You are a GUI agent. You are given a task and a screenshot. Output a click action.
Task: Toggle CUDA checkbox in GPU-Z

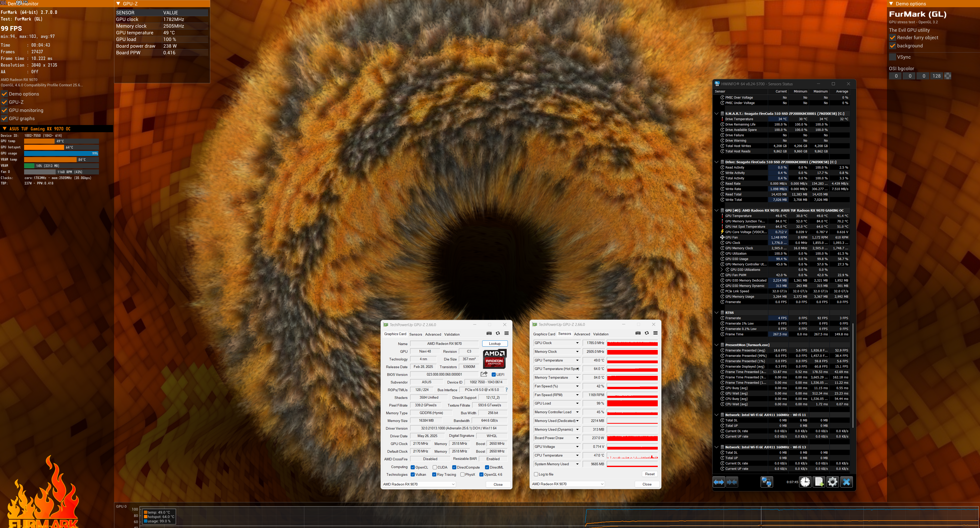point(435,467)
